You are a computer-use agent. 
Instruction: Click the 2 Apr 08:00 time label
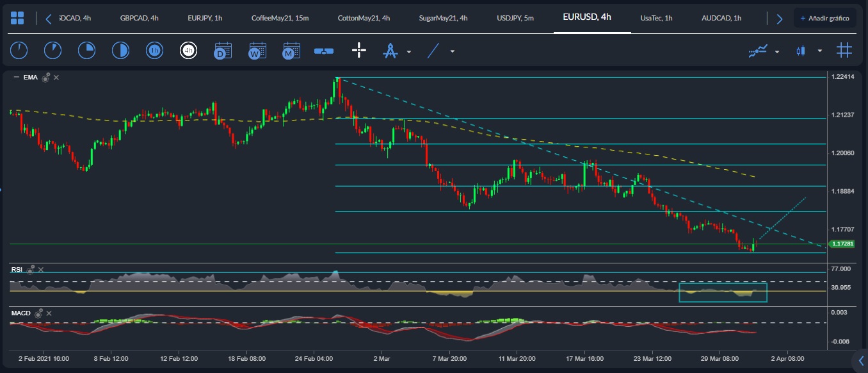787,359
